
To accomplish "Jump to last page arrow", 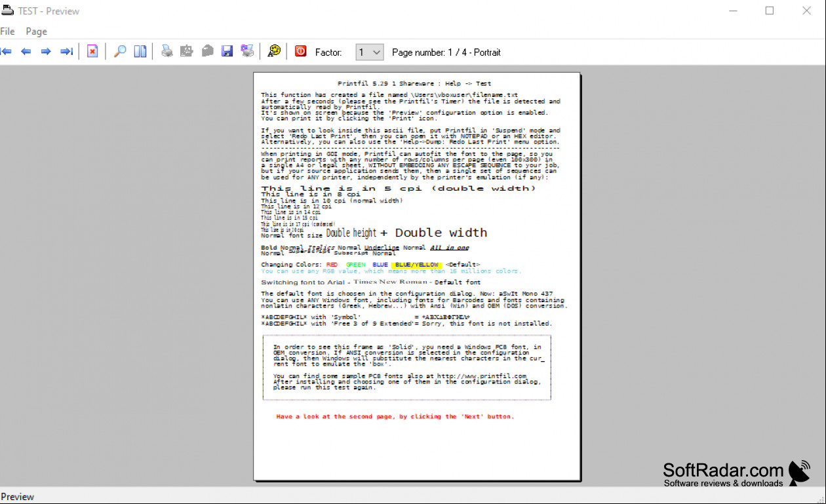I will click(x=66, y=52).
